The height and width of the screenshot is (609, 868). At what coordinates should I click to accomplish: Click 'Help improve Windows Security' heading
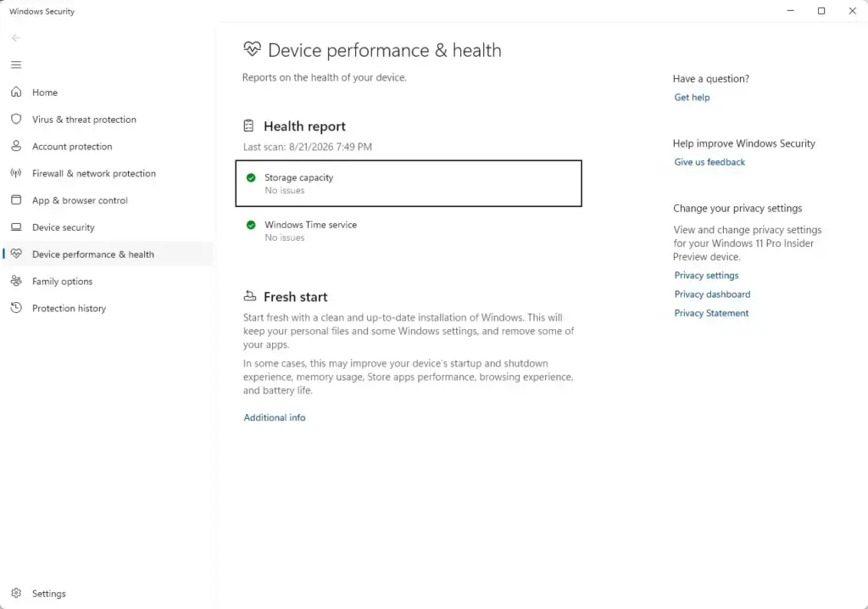(743, 143)
